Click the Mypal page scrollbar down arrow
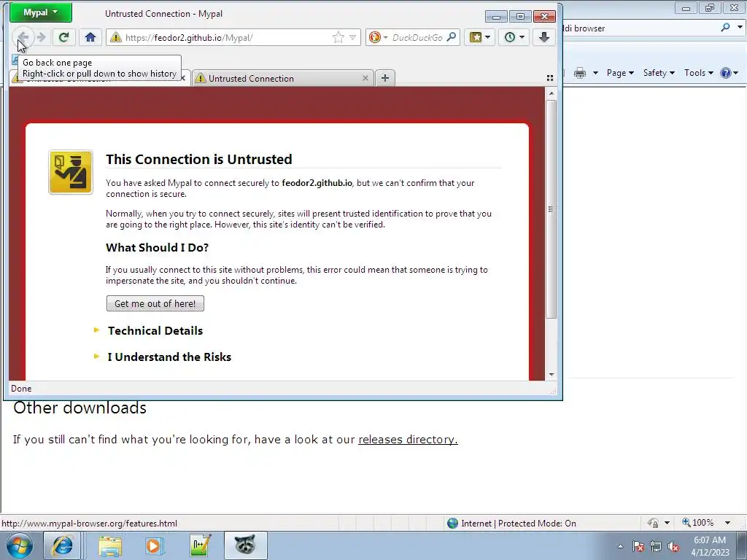 coord(551,375)
